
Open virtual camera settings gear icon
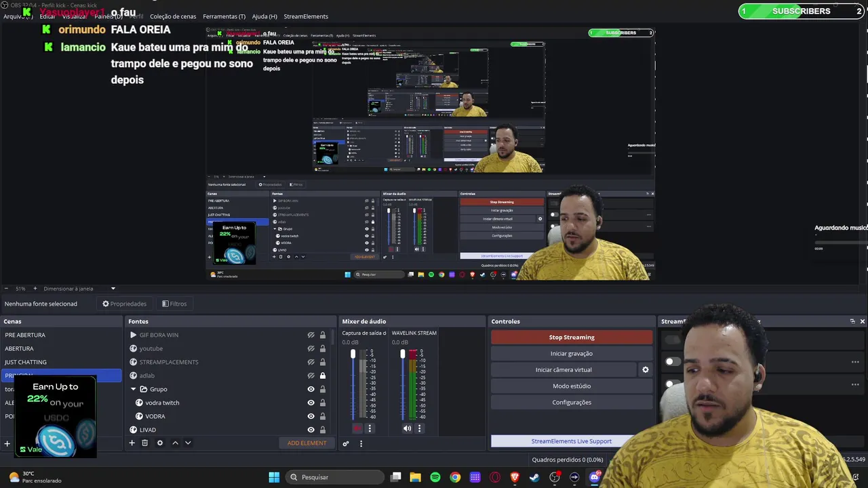tap(646, 370)
